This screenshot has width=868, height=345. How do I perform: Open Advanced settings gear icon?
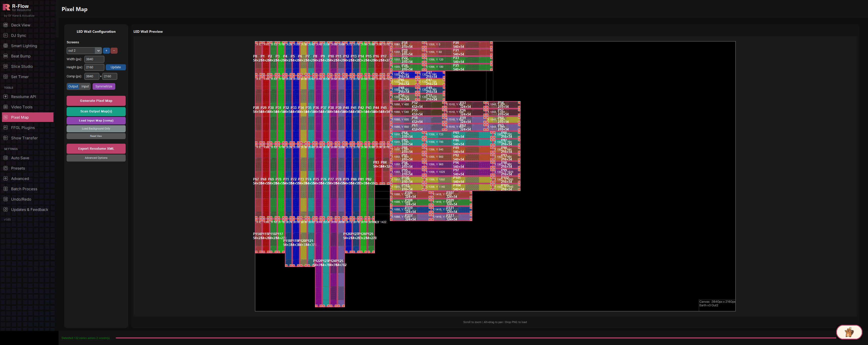pyautogui.click(x=6, y=178)
